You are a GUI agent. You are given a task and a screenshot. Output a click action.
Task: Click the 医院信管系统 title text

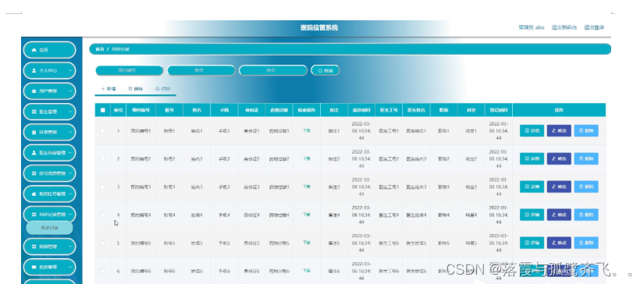pyautogui.click(x=319, y=28)
